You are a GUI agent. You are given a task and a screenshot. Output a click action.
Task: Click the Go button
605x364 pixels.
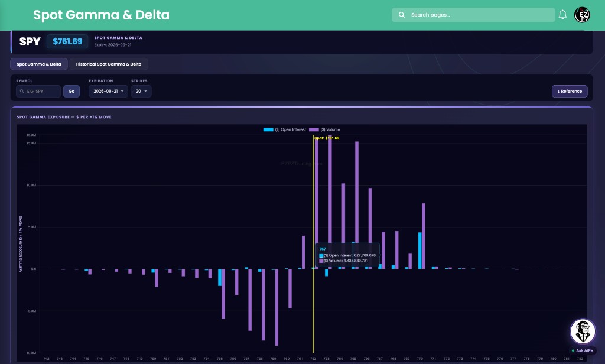tap(71, 91)
